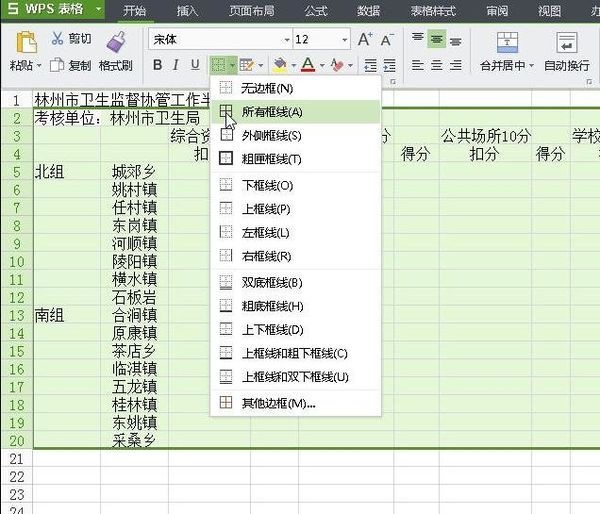Image resolution: width=600 pixels, height=514 pixels.
Task: Choose 下框线(O) from border menu
Action: coord(295,186)
